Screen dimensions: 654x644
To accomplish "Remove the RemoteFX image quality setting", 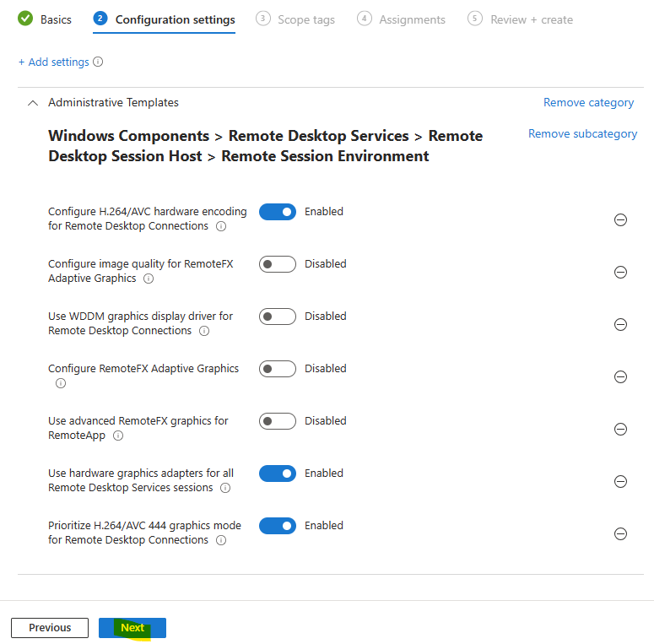I will click(620, 272).
